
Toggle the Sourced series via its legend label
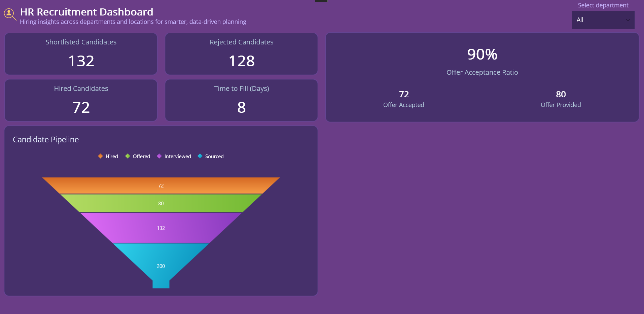215,156
